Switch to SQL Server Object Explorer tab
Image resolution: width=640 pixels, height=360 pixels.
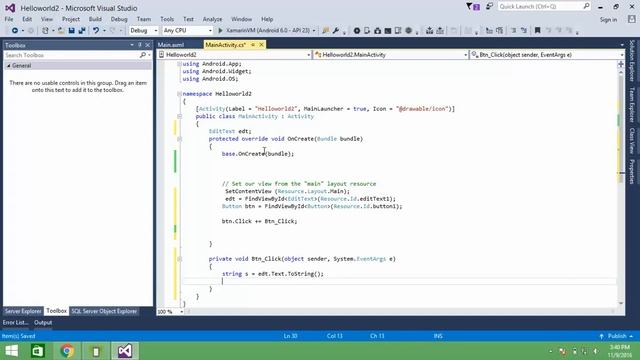click(104, 311)
